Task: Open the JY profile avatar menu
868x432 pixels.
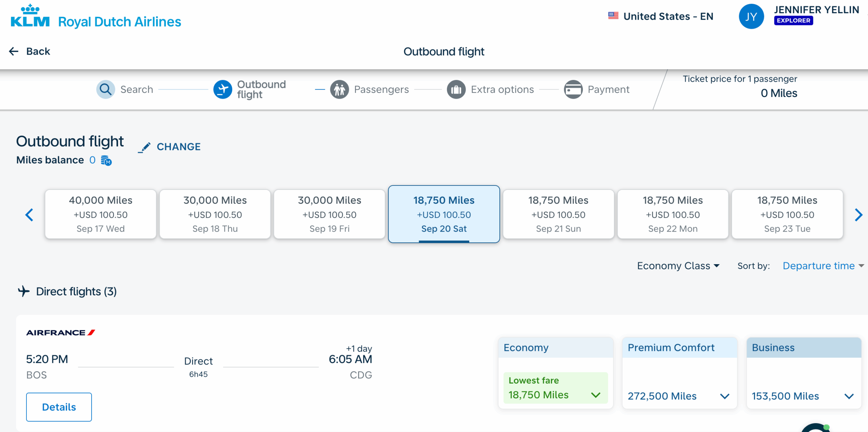Action: [751, 16]
